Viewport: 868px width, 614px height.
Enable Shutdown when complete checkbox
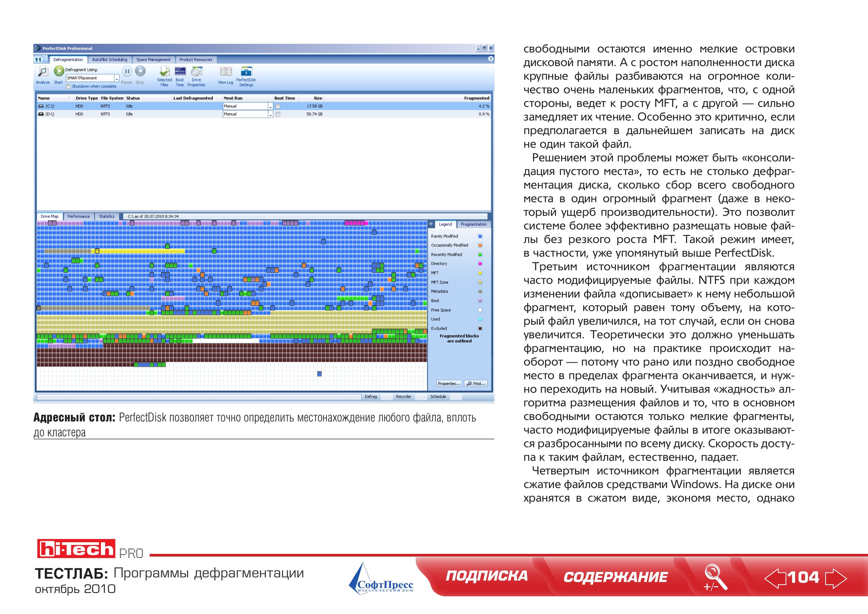point(68,87)
